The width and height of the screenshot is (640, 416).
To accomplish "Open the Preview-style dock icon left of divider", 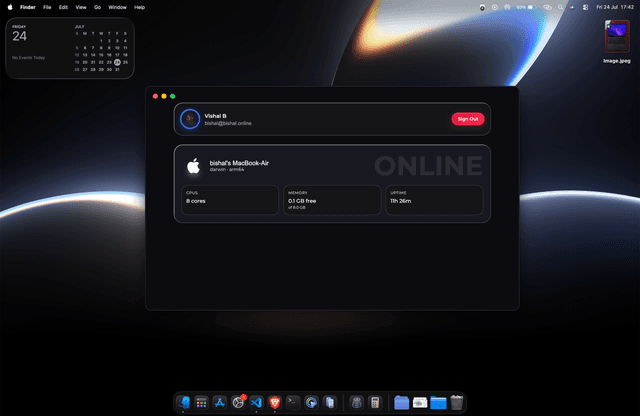I will (x=330, y=403).
